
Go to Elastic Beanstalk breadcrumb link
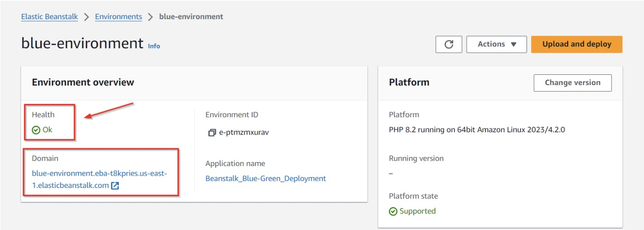coord(49,17)
